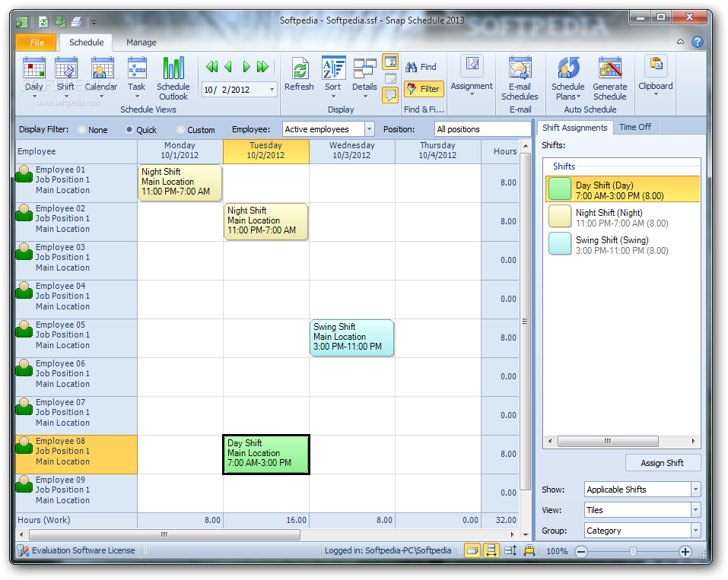
Task: Select the Night Shift yellow swatch
Action: 560,217
